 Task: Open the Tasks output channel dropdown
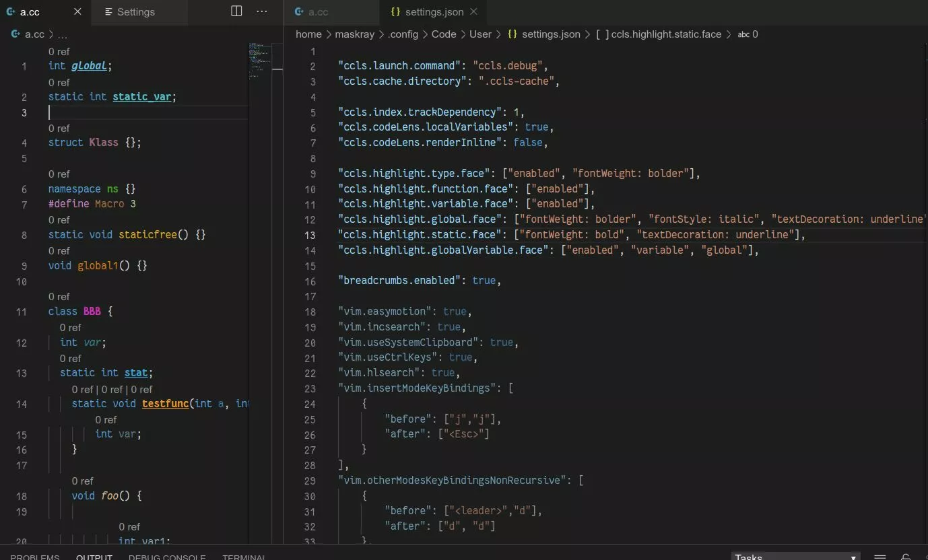pyautogui.click(x=796, y=557)
